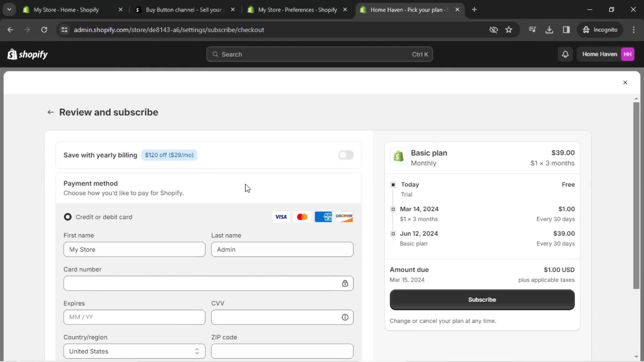Screen dimensions: 644x362
Task: Click the My Store Preferences tab
Action: (297, 10)
